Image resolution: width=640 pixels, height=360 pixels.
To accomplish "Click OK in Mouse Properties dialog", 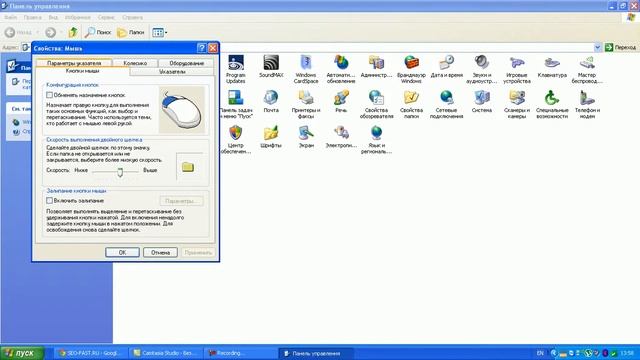I will (x=122, y=252).
